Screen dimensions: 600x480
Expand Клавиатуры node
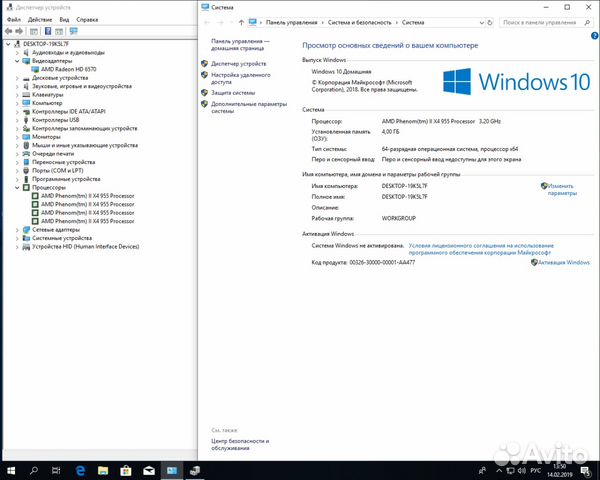[x=17, y=95]
